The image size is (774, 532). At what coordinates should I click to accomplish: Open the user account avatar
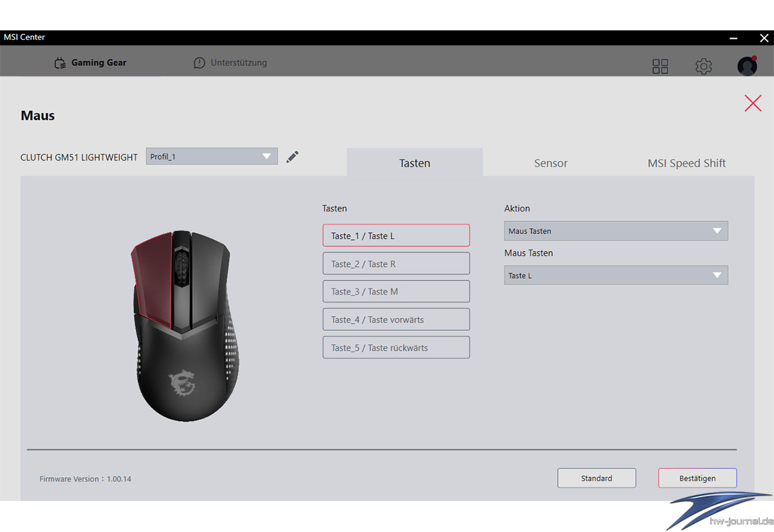pos(747,66)
